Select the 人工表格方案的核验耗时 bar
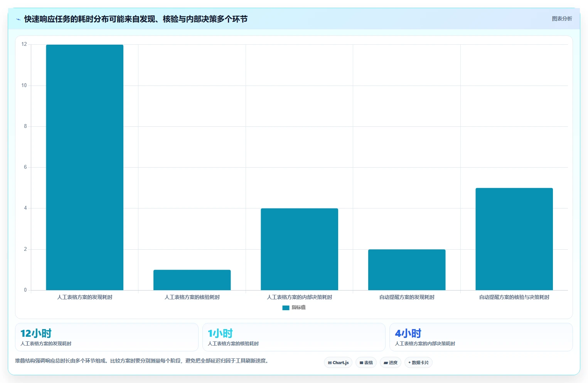 point(192,280)
